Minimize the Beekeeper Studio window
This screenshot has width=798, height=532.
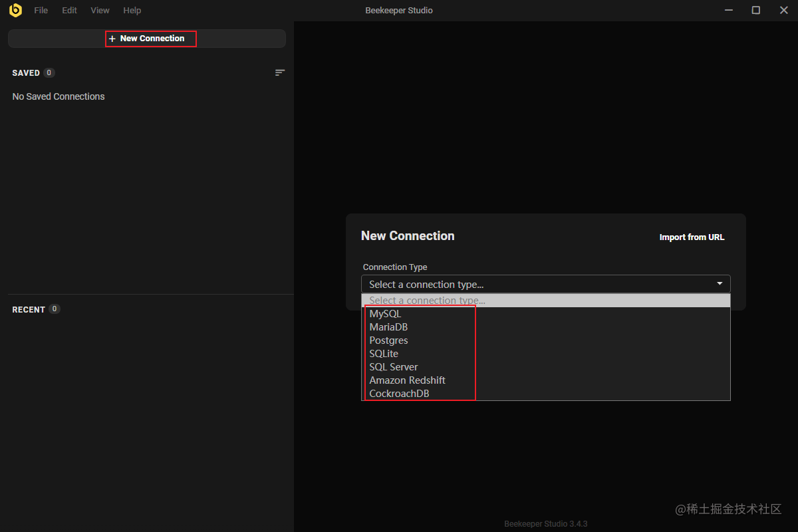[728, 10]
